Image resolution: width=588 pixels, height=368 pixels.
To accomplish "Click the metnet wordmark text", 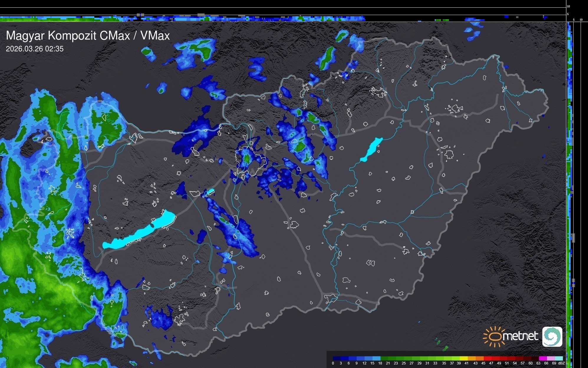I will point(520,336).
